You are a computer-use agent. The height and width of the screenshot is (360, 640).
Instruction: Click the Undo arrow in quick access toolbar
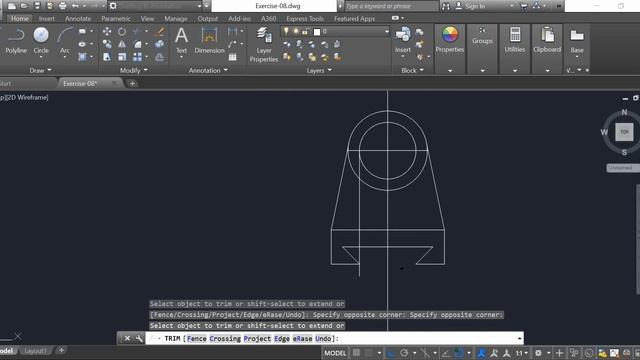click(75, 6)
